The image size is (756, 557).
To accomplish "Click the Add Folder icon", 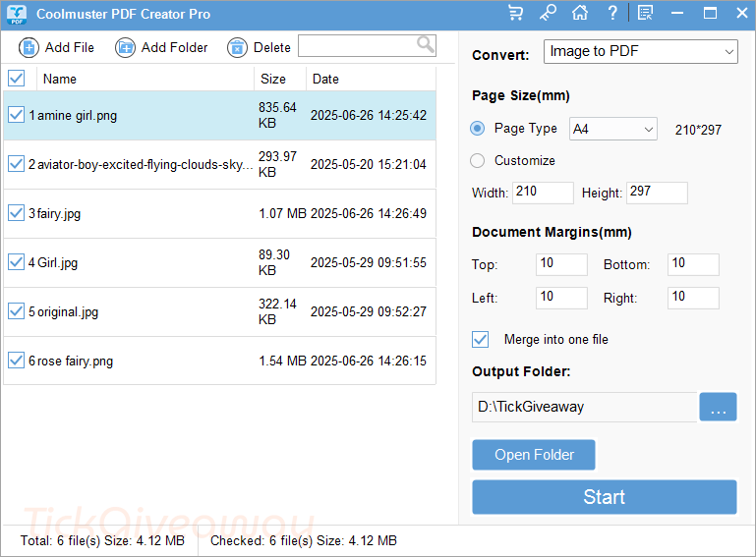I will [126, 48].
